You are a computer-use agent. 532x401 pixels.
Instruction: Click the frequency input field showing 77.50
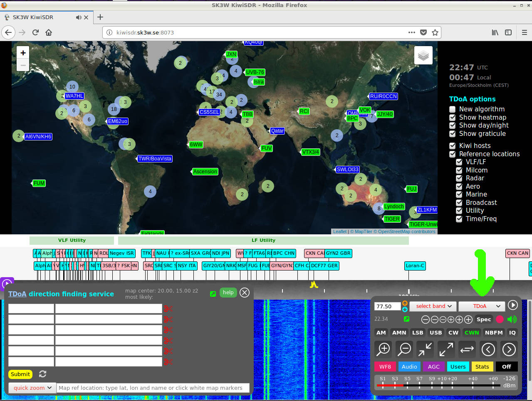pyautogui.click(x=387, y=306)
